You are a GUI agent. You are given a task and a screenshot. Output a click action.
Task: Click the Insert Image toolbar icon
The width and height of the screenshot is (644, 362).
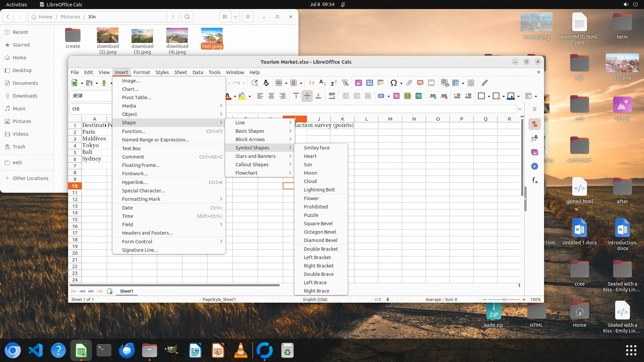(358, 83)
